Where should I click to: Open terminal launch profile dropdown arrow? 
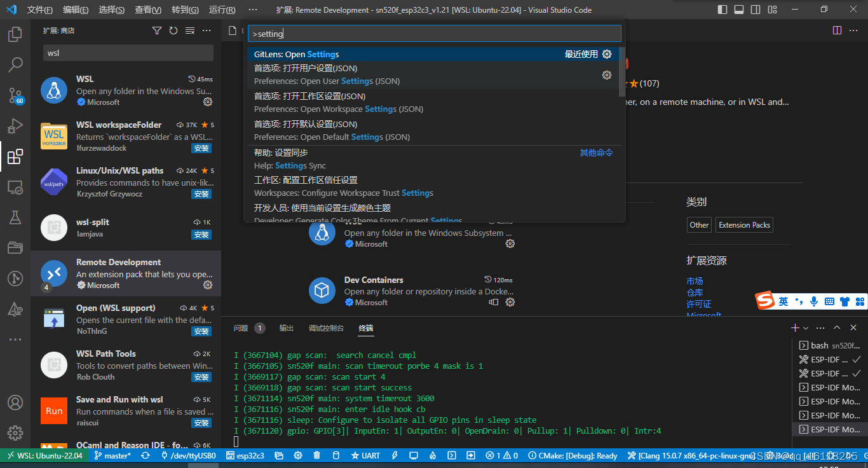click(x=806, y=328)
